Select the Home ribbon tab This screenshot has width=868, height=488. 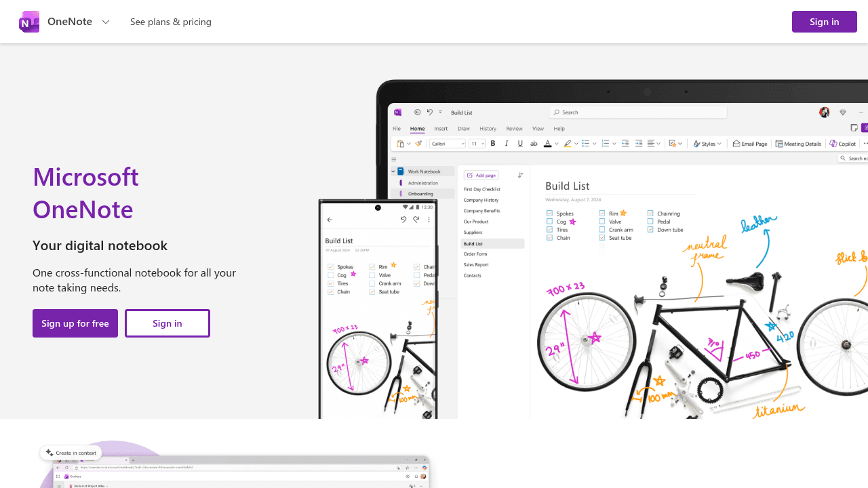click(417, 129)
